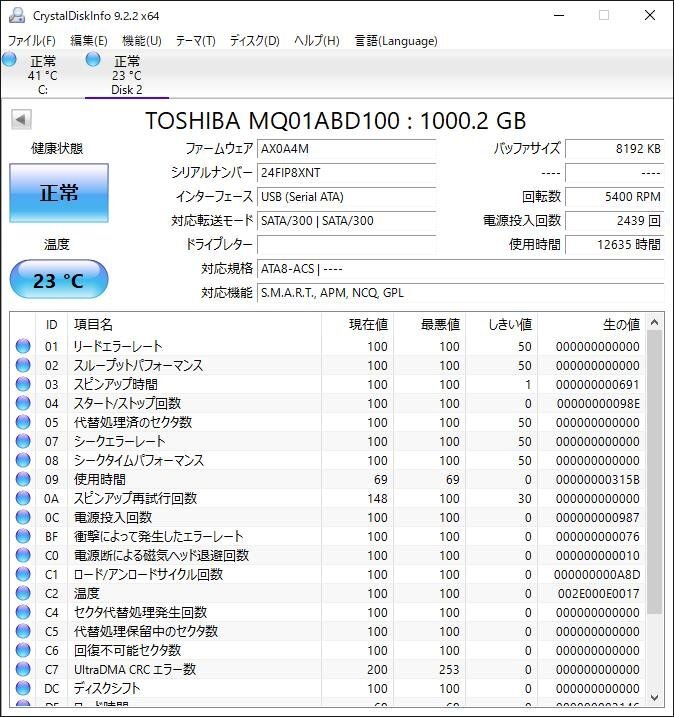Click status orb for ID DC disk shift row
The height and width of the screenshot is (717, 674).
point(23,688)
